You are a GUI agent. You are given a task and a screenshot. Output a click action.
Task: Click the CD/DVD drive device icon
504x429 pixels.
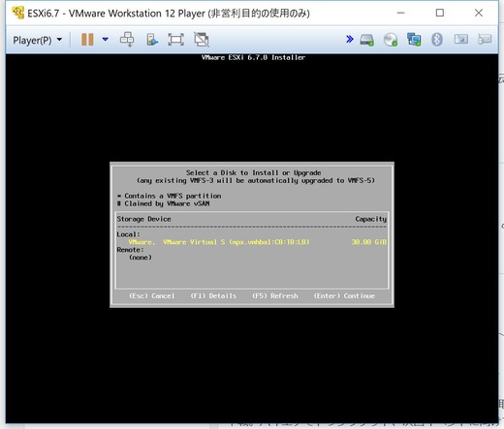391,40
